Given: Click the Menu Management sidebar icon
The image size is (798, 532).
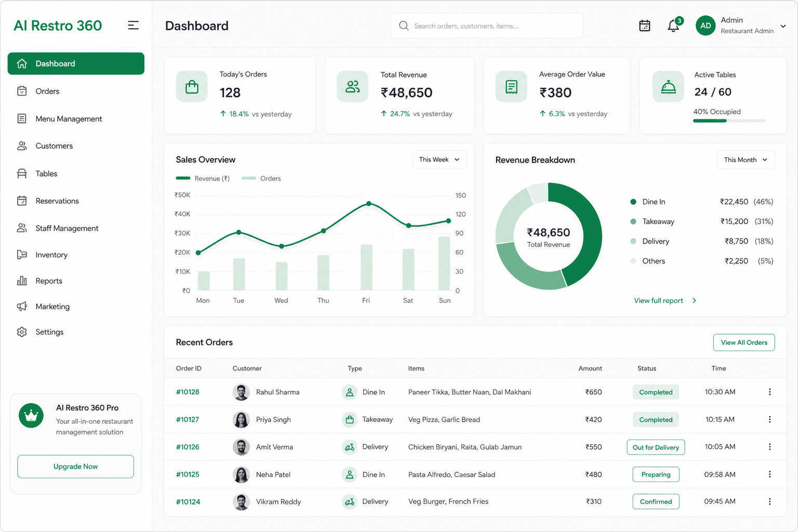Looking at the screenshot, I should click(x=22, y=118).
